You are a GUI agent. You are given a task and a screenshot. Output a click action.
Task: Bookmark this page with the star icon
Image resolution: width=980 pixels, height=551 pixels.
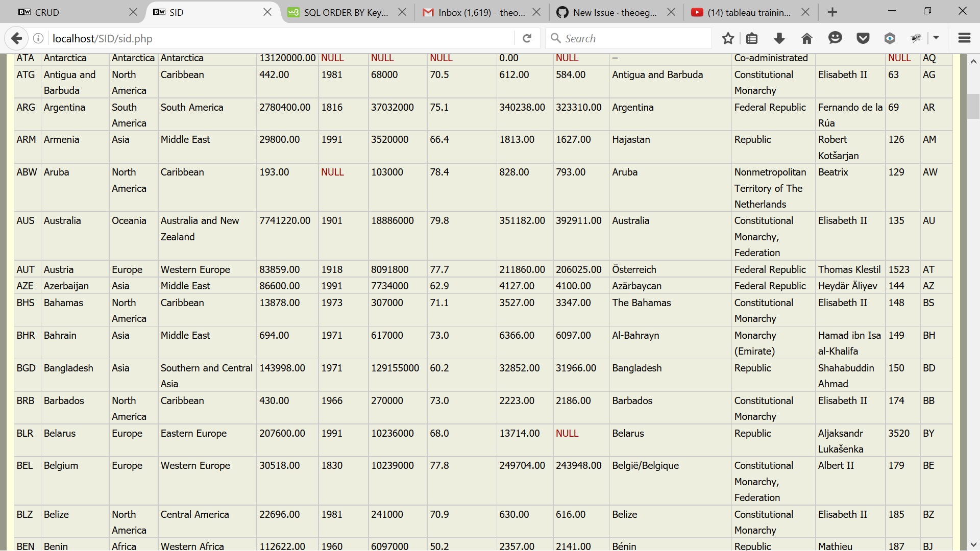pos(728,38)
